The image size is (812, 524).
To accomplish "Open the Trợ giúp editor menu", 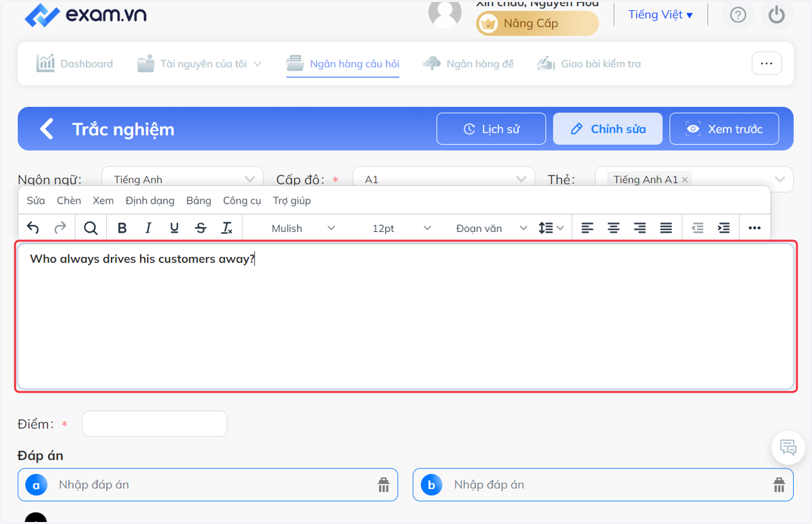I will pyautogui.click(x=292, y=200).
